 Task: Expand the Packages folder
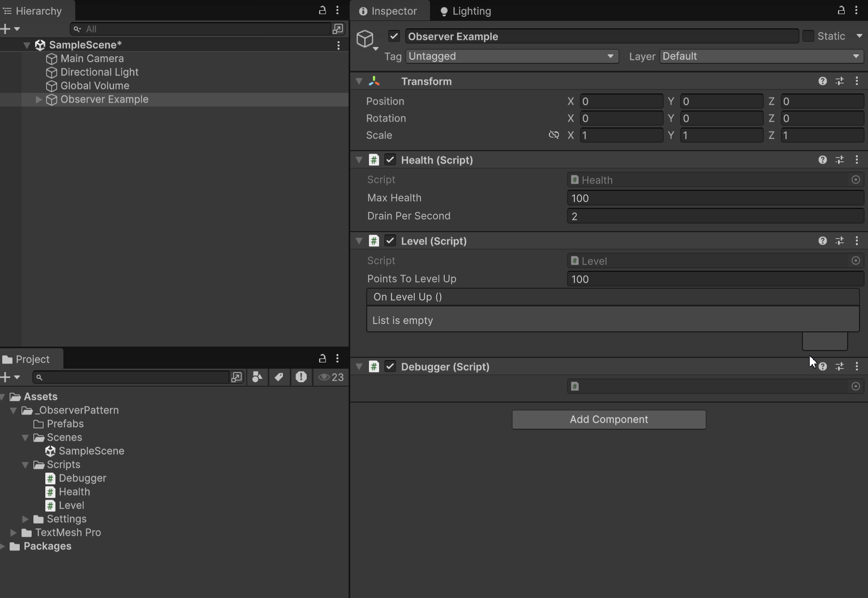(3, 546)
